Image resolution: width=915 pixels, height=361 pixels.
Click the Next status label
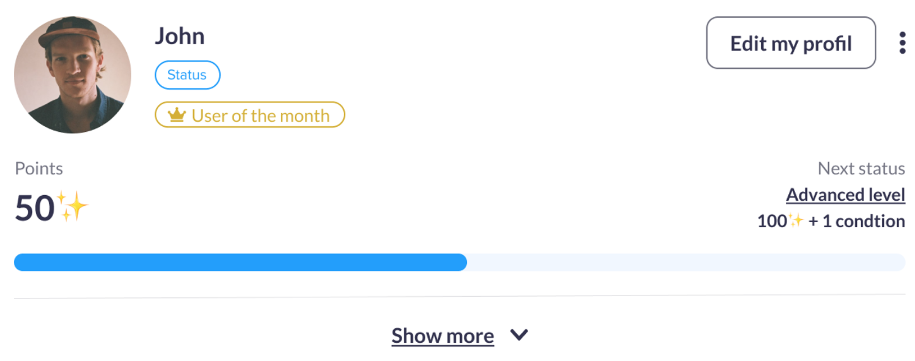(861, 169)
